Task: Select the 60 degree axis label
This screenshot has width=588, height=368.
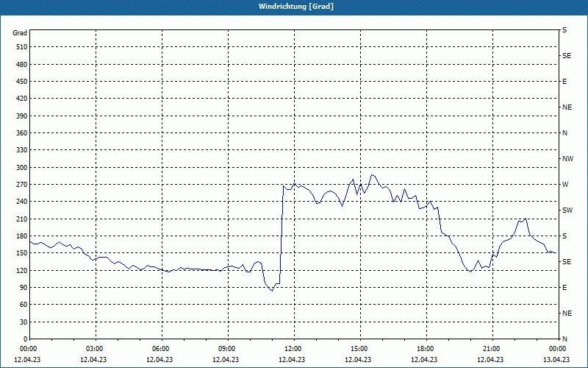Action: point(24,305)
